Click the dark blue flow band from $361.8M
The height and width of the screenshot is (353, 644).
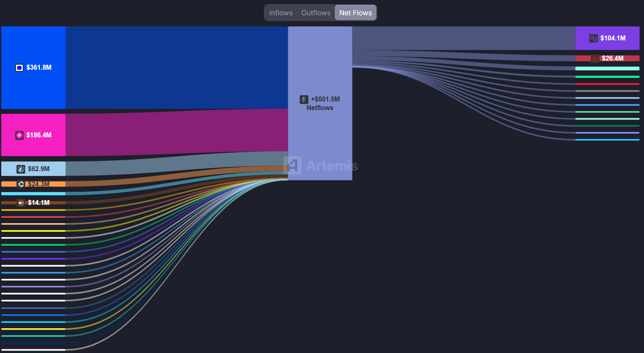click(176, 68)
